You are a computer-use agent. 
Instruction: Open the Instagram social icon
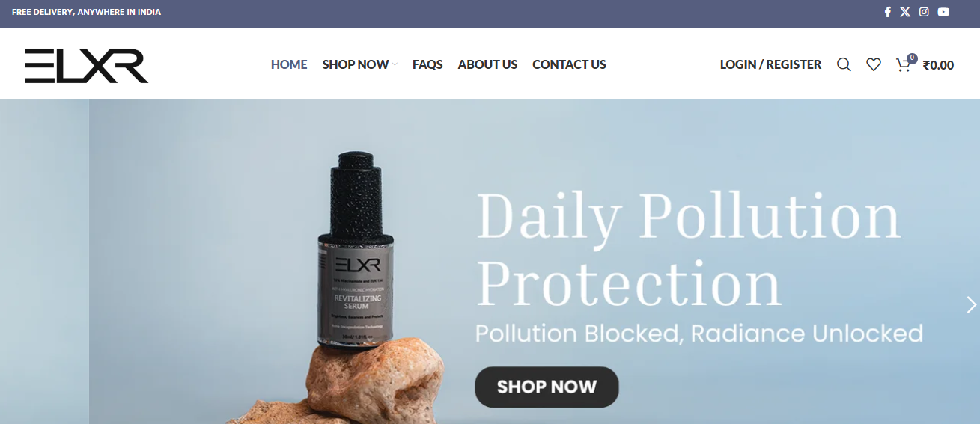pos(924,12)
